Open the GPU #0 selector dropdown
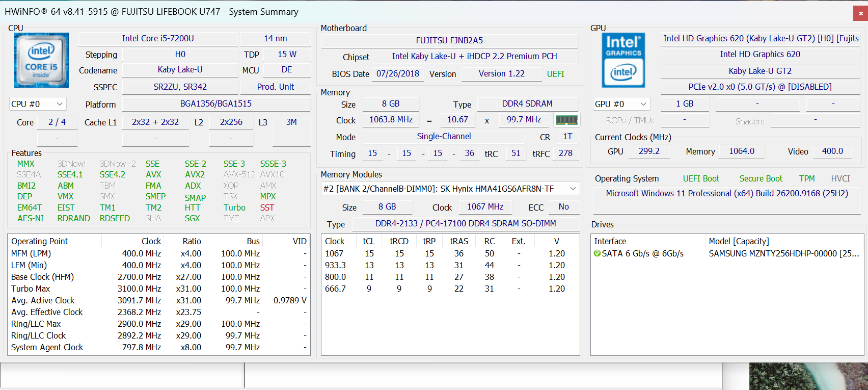 (x=621, y=104)
